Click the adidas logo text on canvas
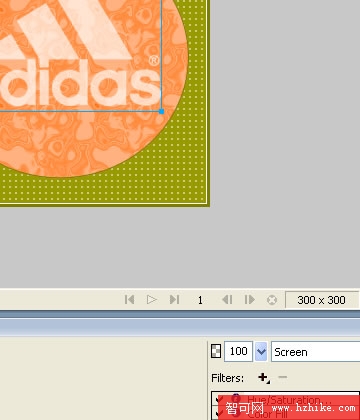Image resolution: width=360 pixels, height=420 pixels. point(80,83)
